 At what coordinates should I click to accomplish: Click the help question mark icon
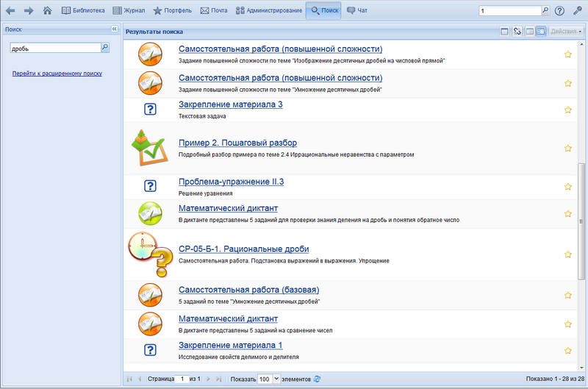tap(560, 11)
